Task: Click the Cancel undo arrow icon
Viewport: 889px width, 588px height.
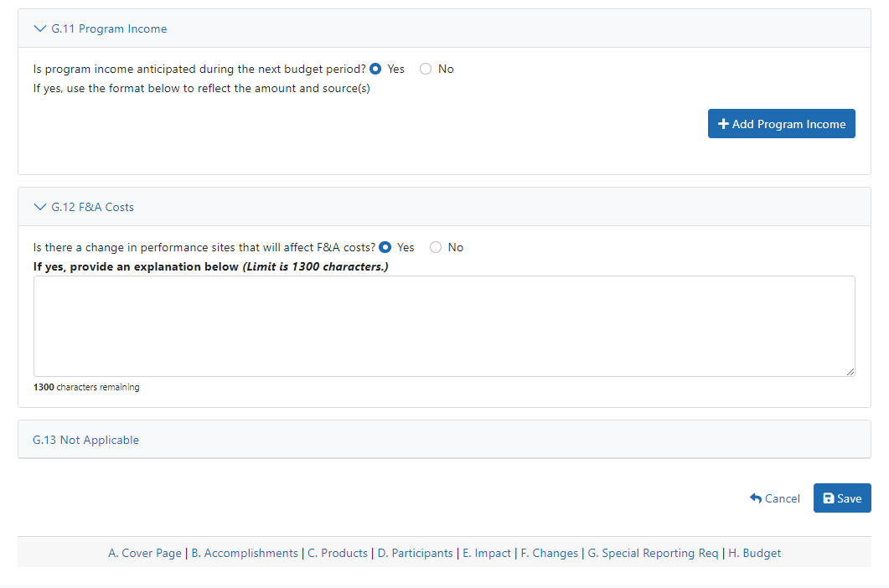Action: (x=756, y=498)
